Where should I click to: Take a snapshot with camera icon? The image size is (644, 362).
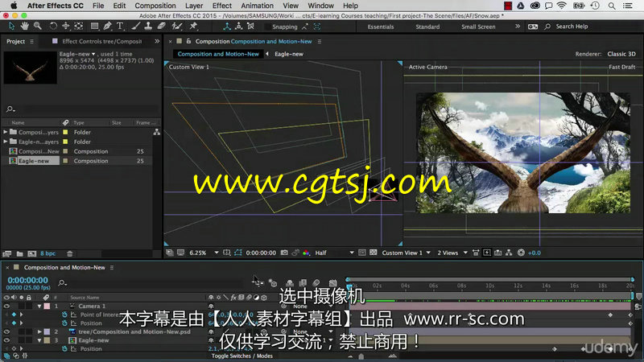[x=284, y=253]
